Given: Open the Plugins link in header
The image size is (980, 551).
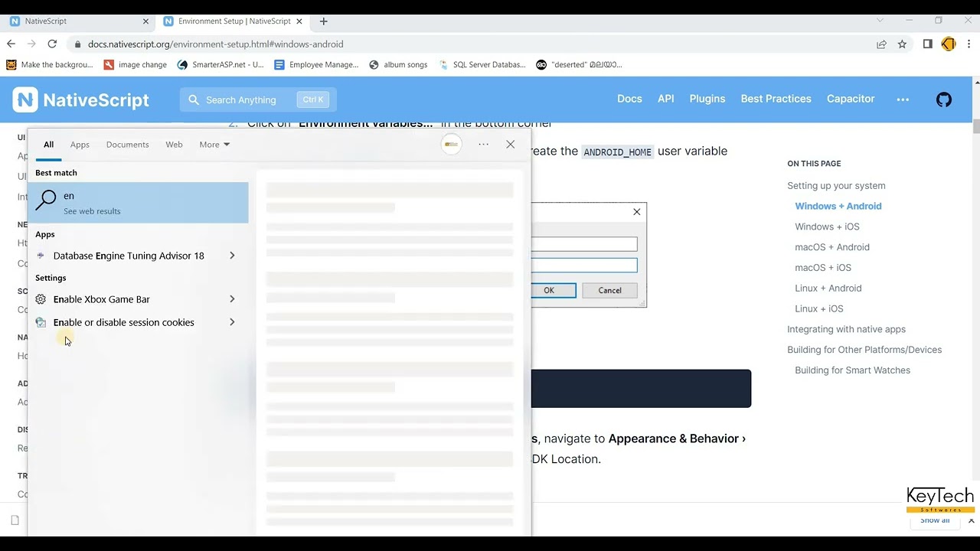Looking at the screenshot, I should 707,99.
